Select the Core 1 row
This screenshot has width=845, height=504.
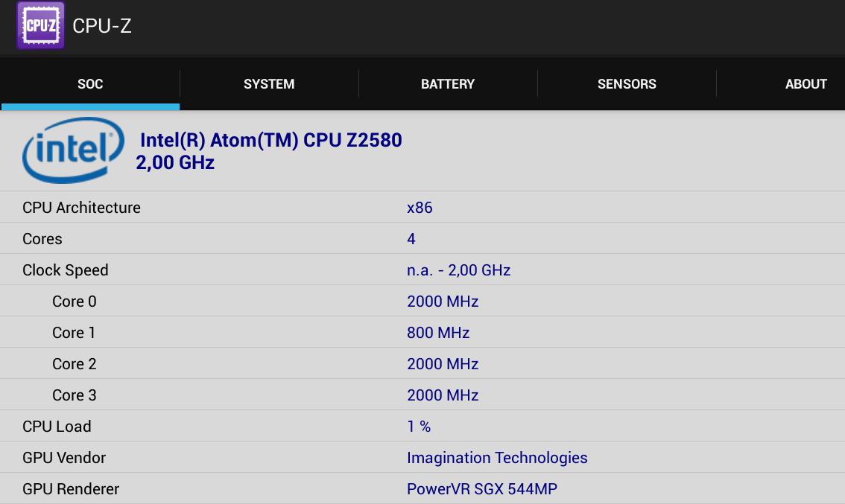coord(422,333)
